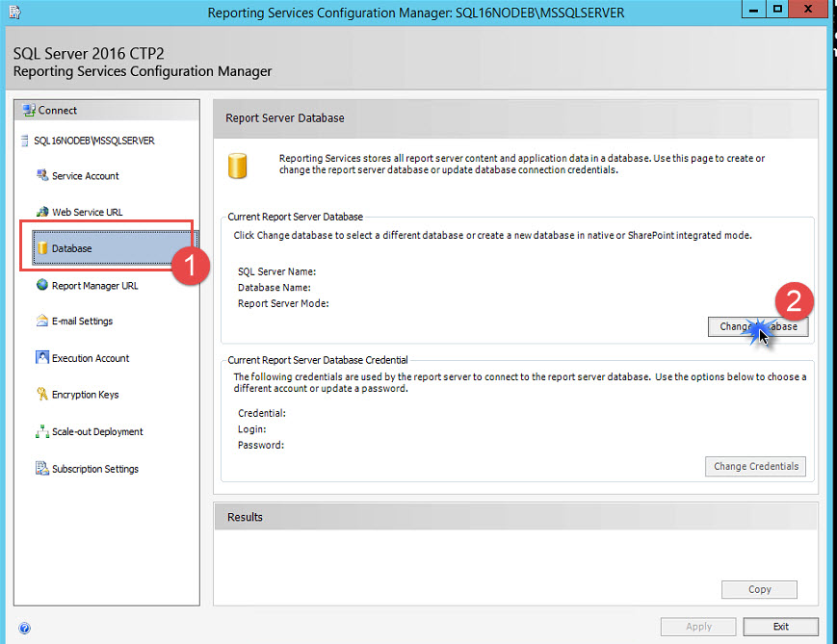Image resolution: width=837 pixels, height=644 pixels.
Task: Open the Encryption Keys page
Action: [85, 395]
